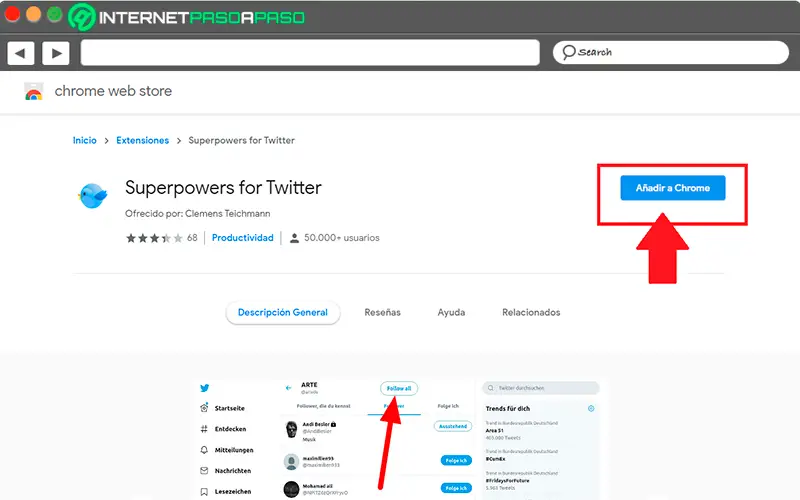Click the browser back arrow button

coord(21,52)
